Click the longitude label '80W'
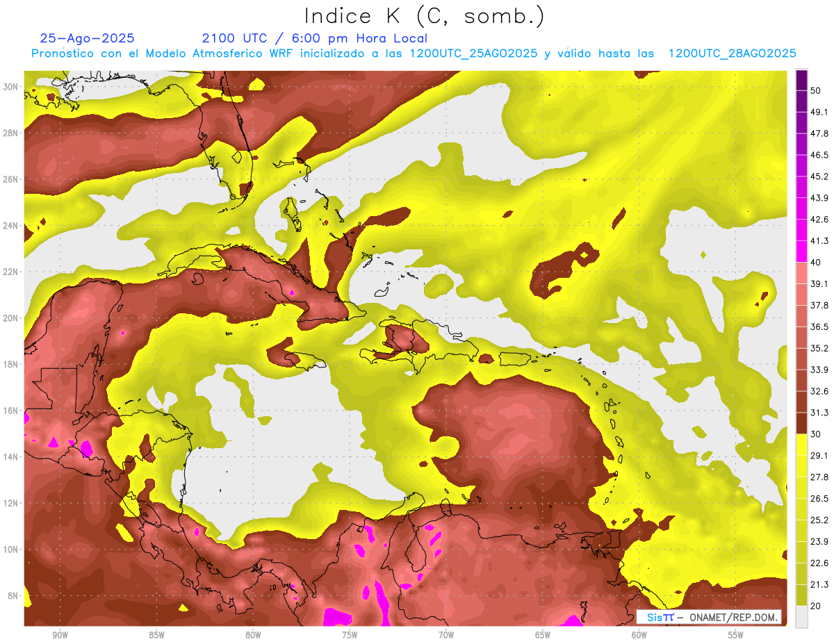834x644 pixels. point(253,635)
